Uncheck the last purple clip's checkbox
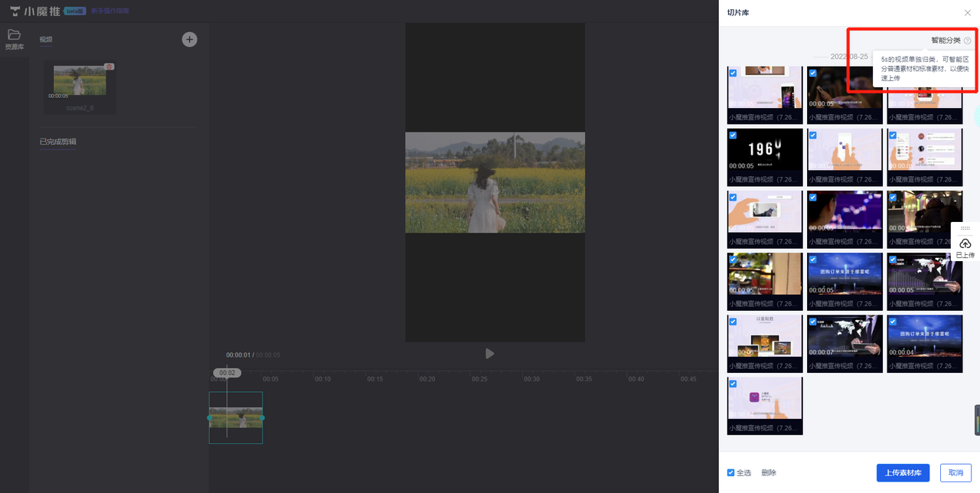Screen dimensions: 980x493 point(733,384)
